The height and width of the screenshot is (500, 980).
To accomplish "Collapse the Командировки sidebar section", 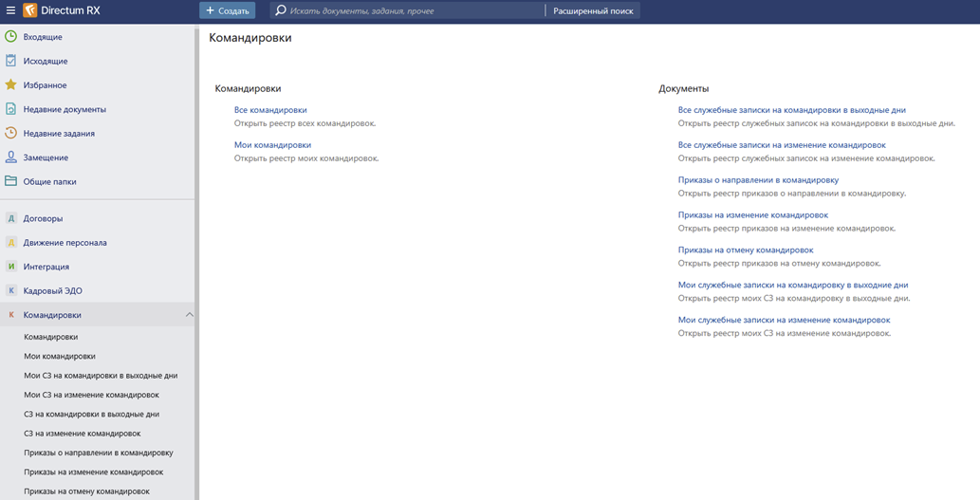I will pos(189,315).
